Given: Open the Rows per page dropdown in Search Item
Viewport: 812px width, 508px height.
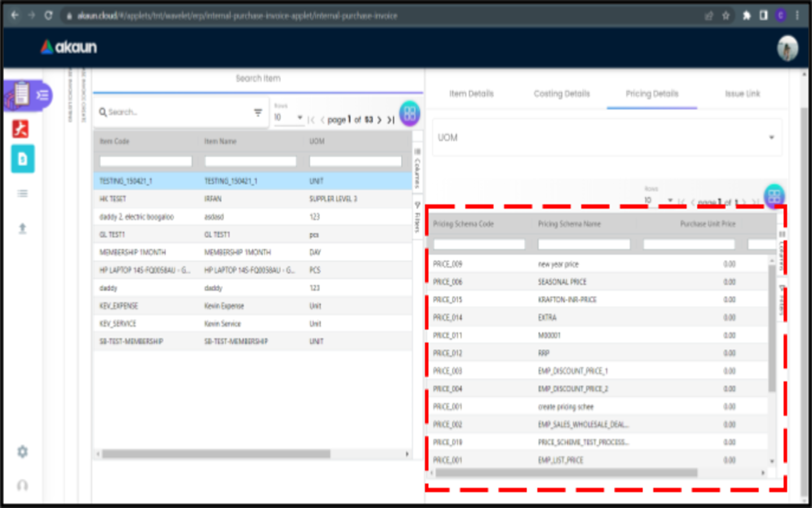Looking at the screenshot, I should point(289,117).
